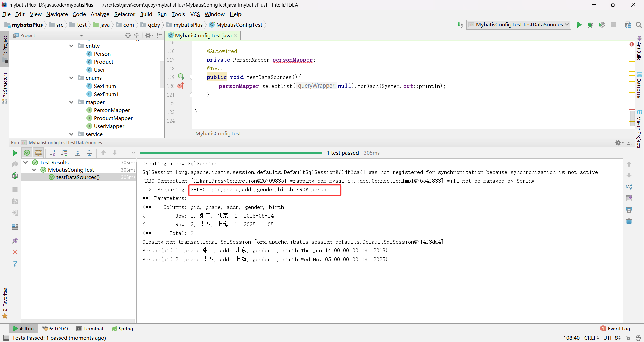The image size is (644, 342).
Task: Open Run panel settings gear
Action: click(x=619, y=142)
